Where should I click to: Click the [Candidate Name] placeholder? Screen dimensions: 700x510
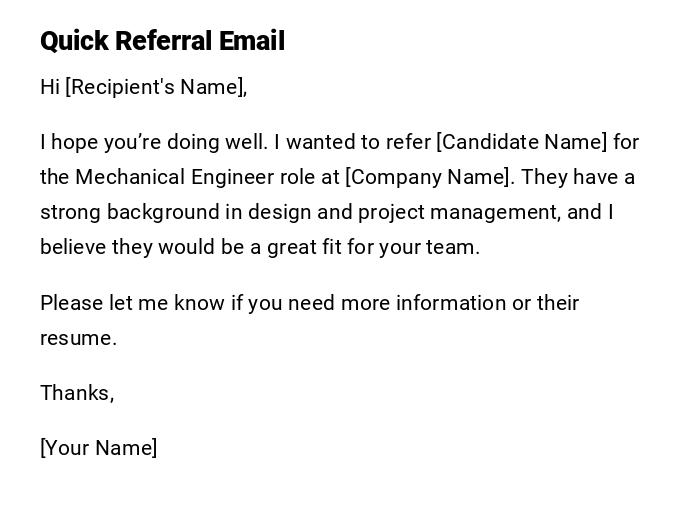(522, 142)
